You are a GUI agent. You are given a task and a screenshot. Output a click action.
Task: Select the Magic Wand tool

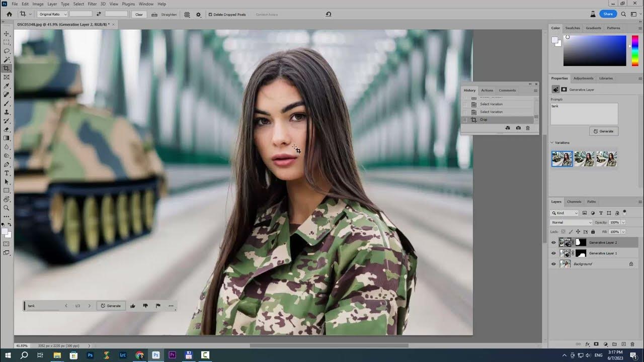tap(7, 60)
